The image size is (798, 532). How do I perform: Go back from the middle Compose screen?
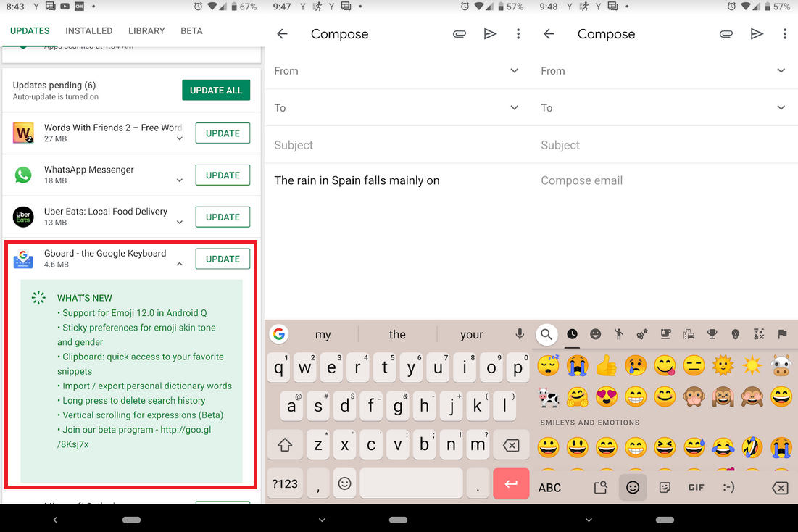coord(283,34)
